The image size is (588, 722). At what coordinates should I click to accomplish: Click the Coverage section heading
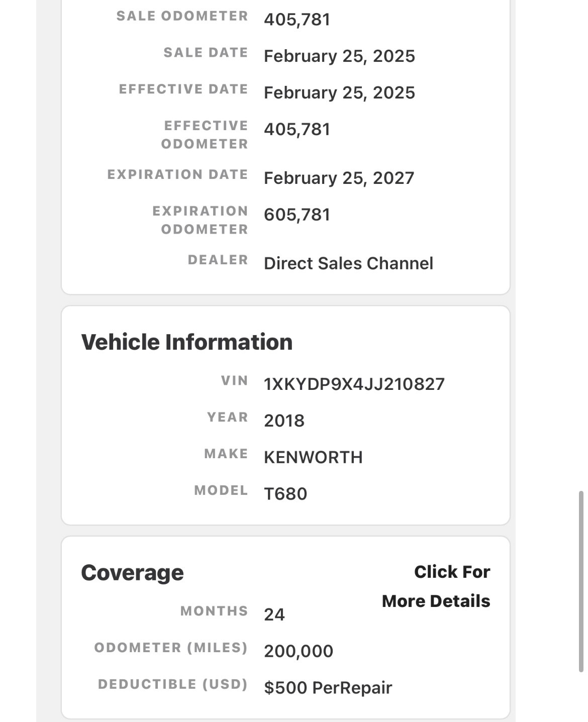click(132, 573)
